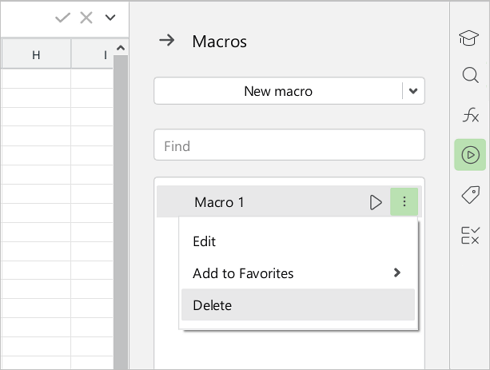Open the tag sidebar icon
Viewport: 490px width, 370px height.
[470, 195]
